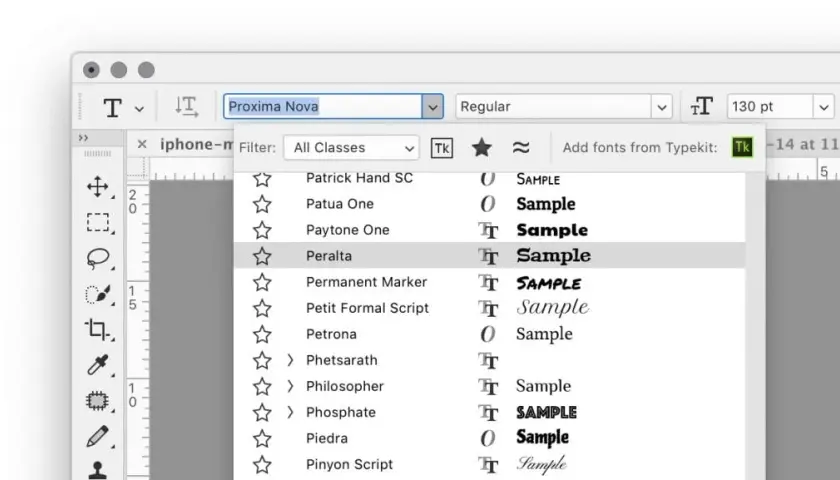
Task: Switch to the iphone document tab
Action: [x=197, y=144]
